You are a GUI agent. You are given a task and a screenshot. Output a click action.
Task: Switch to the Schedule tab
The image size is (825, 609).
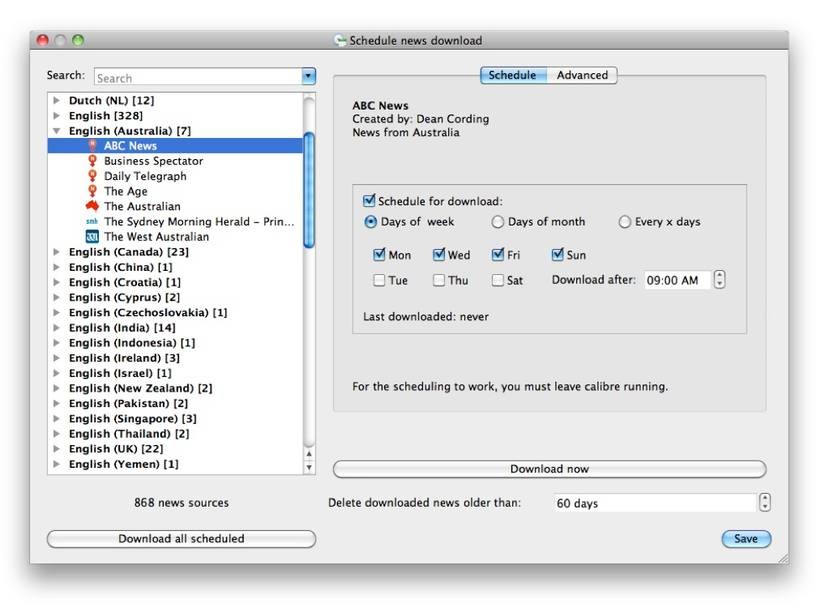point(512,75)
